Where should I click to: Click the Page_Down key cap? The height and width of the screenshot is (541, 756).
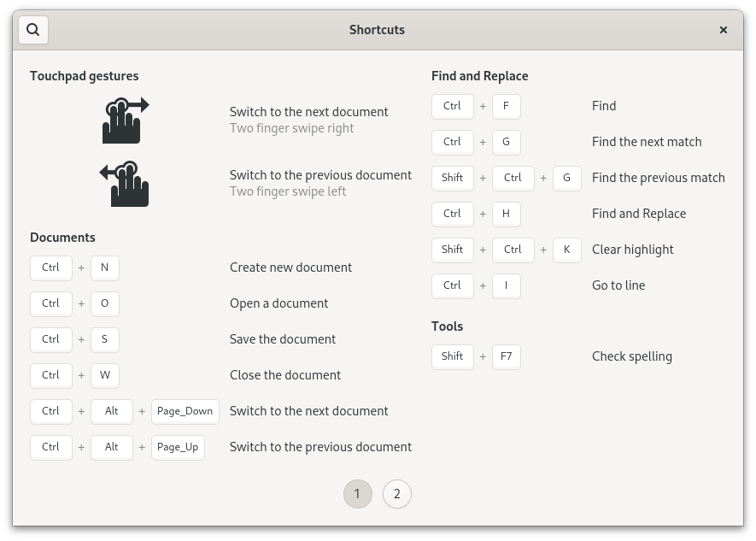click(185, 411)
